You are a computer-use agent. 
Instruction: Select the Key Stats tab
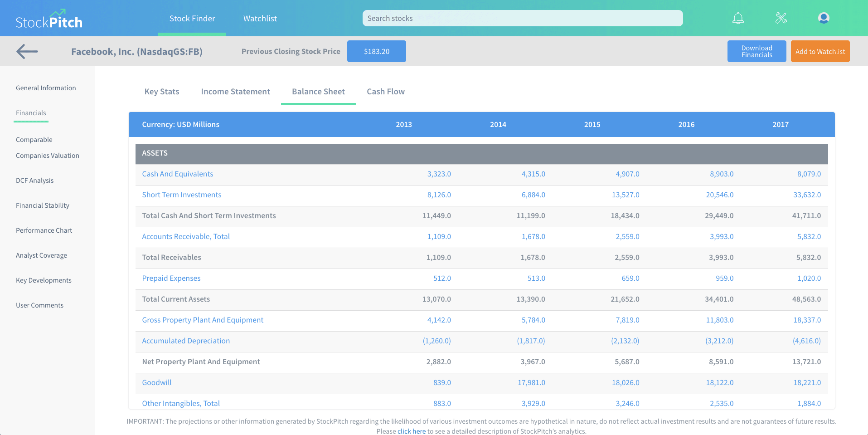click(x=162, y=92)
